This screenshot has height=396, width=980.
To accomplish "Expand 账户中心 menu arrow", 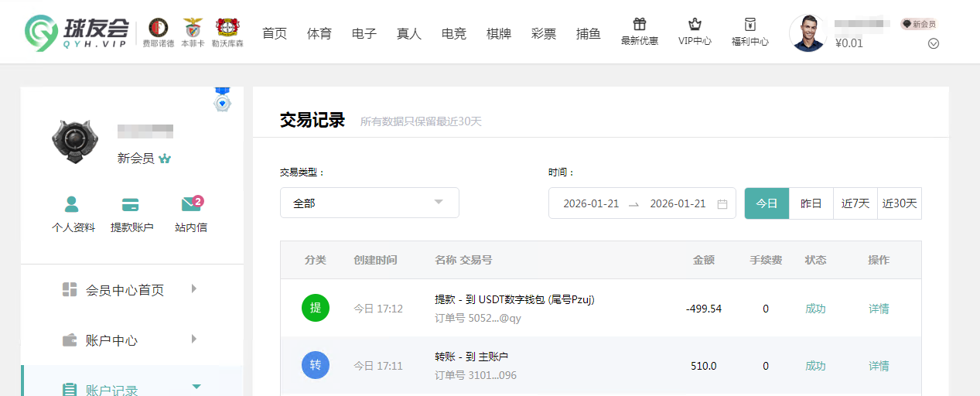I will click(x=194, y=339).
